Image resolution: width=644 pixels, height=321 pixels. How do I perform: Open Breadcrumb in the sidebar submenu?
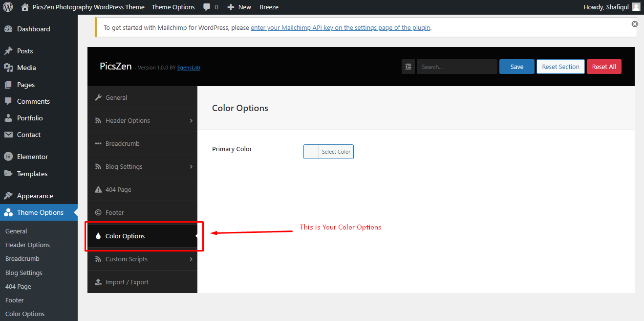(22, 258)
